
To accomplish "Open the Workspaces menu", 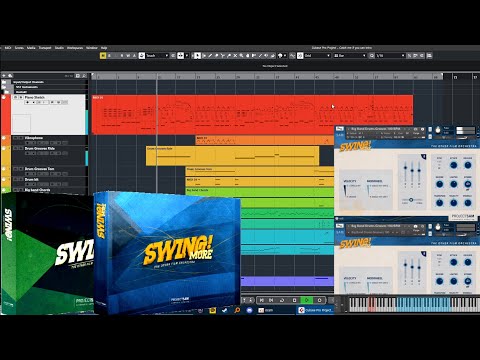I will [75, 48].
